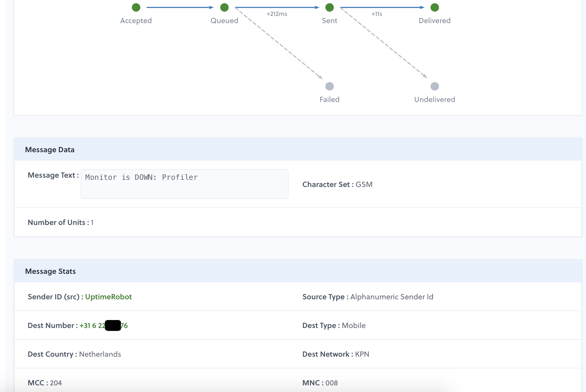586x392 pixels.
Task: Click the Alphanumeric Sender Id source type
Action: click(392, 297)
